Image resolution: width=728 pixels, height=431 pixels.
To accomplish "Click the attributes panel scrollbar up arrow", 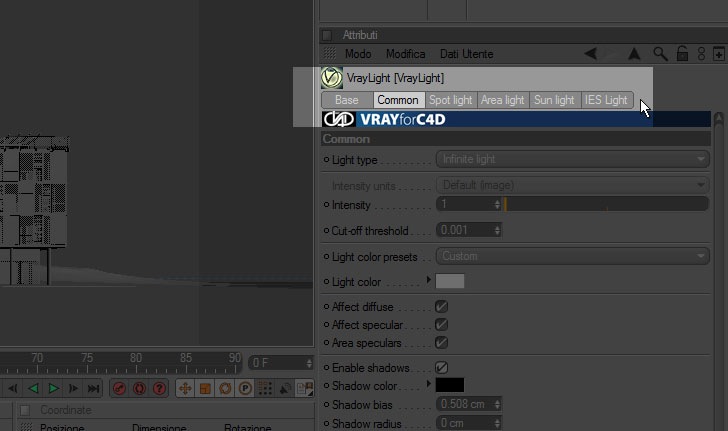I will tap(719, 119).
